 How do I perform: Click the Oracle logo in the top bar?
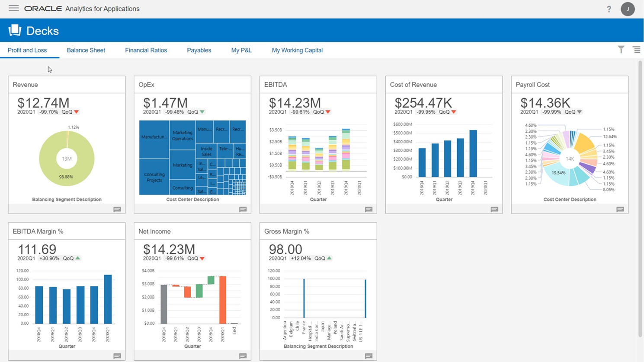tap(43, 8)
